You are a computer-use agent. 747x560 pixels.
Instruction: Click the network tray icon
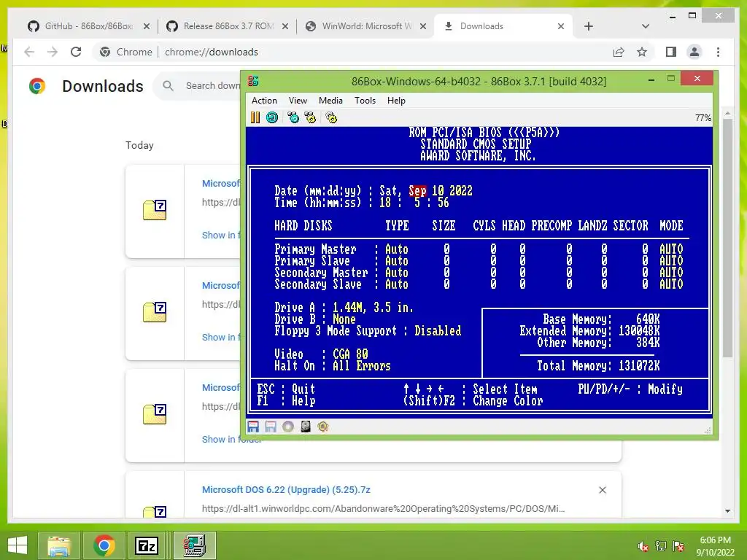661,546
